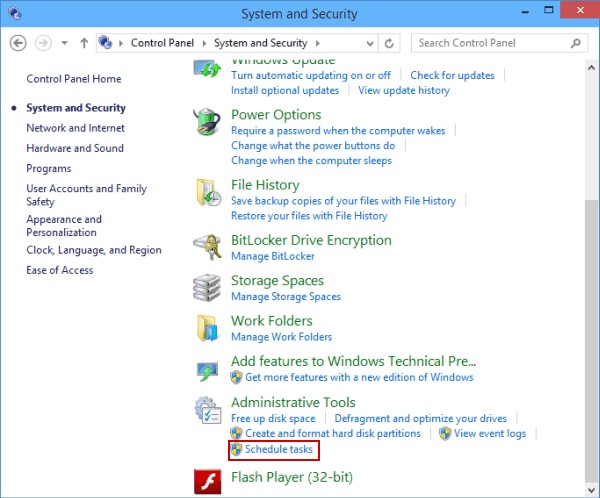Click the Add features to Windows icon
Viewport: 600px width, 498px height.
[208, 369]
